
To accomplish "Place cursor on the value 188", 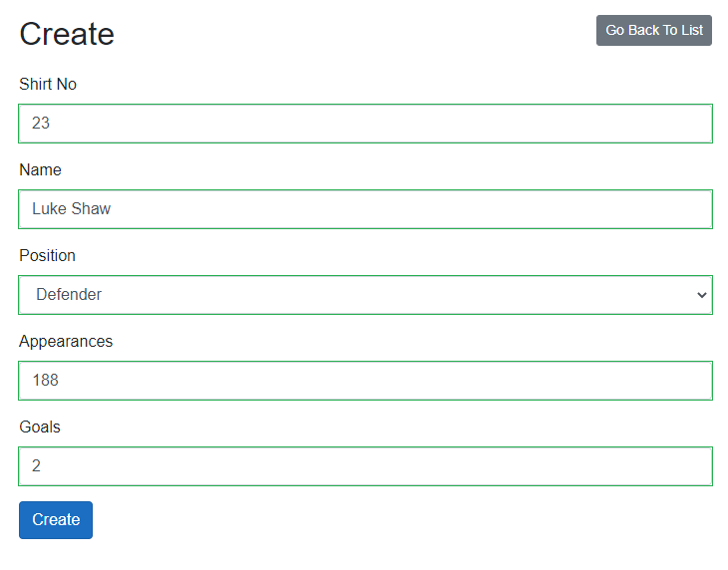I will (x=46, y=381).
